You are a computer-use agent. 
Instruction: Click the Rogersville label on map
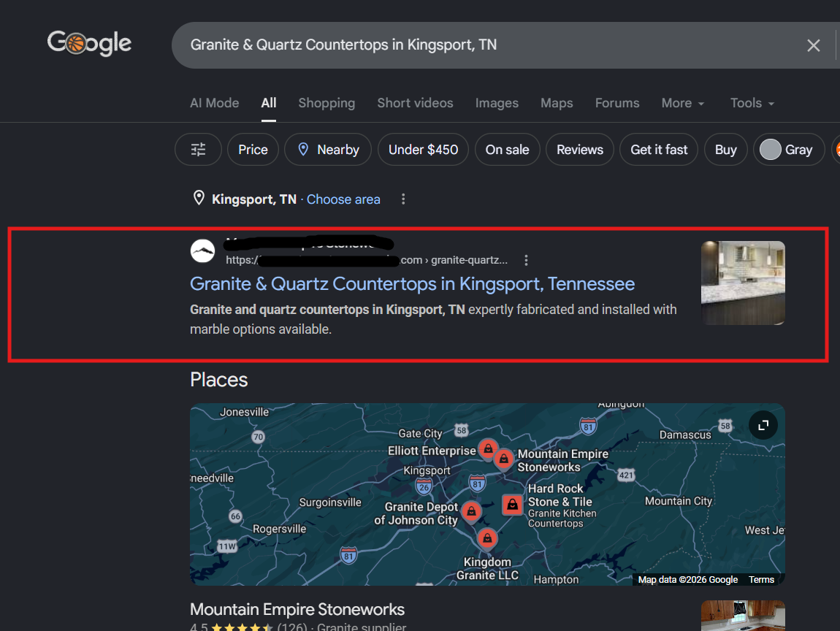(279, 529)
